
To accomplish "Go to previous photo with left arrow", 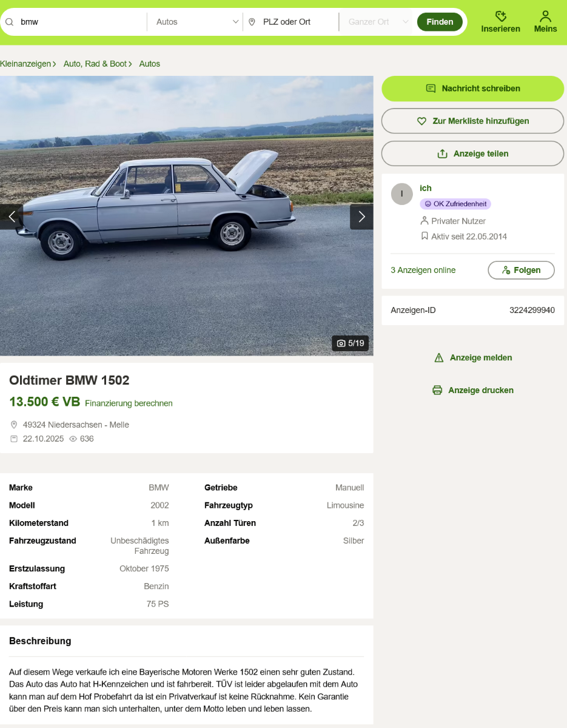I will click(x=11, y=217).
